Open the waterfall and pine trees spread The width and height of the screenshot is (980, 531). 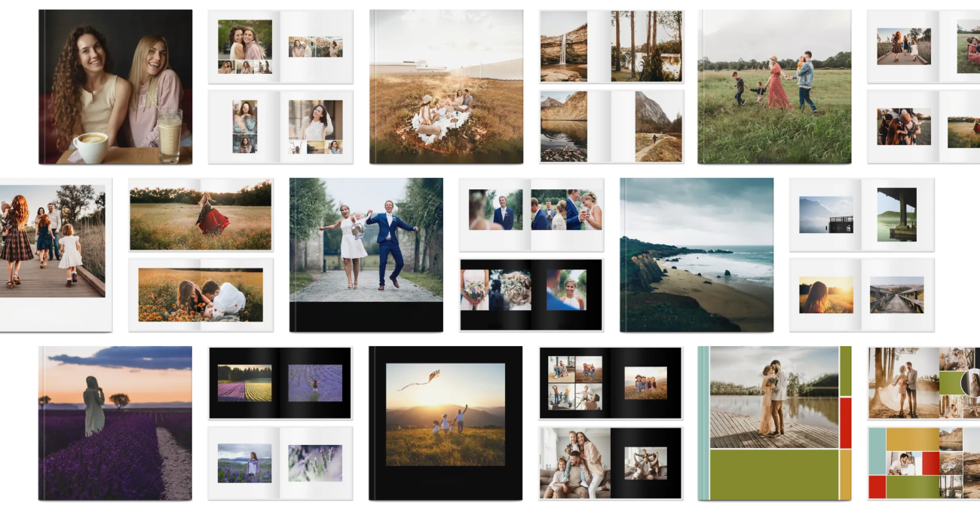[x=611, y=47]
